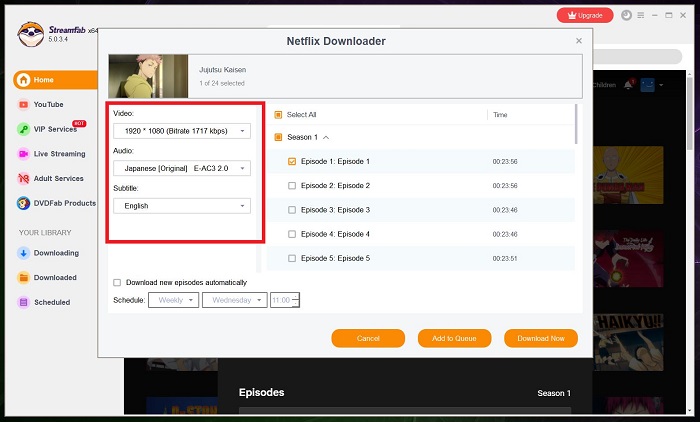Click the Netflix blue profile avatar
Viewport: 700px width, 422px height.
(647, 85)
